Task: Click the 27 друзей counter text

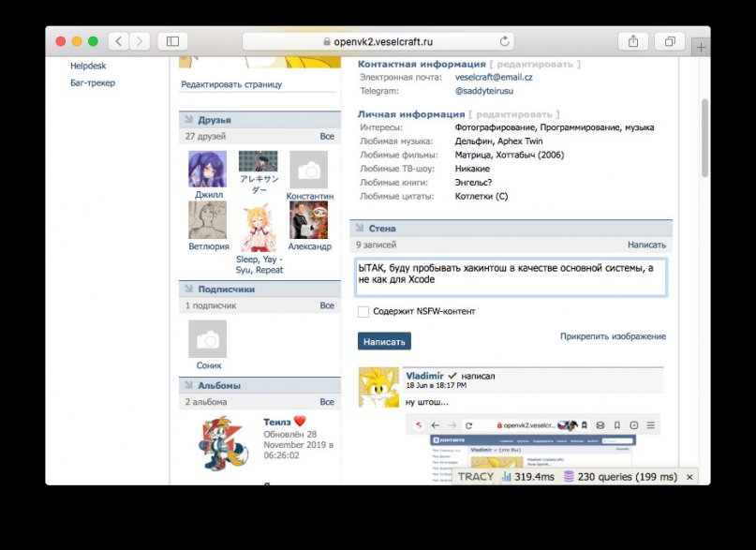Action: coord(205,136)
